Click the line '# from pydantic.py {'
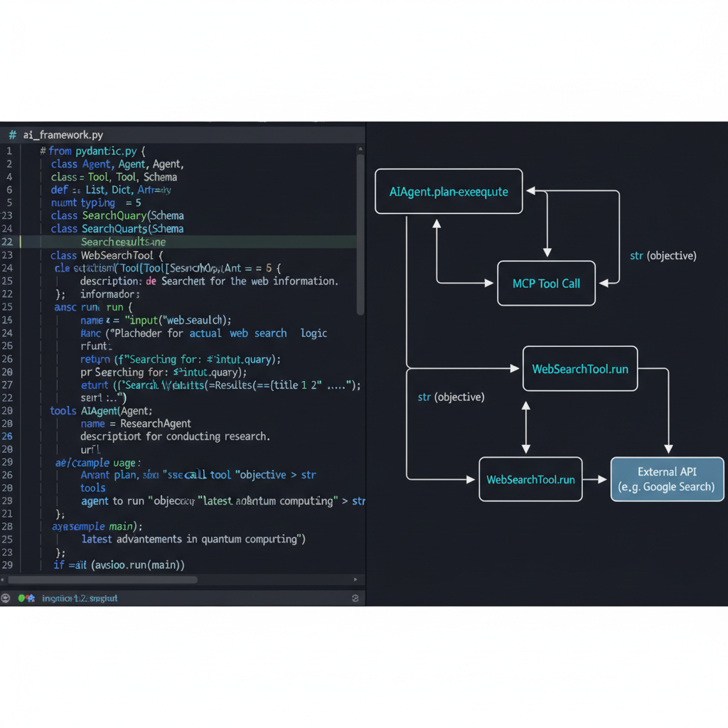The height and width of the screenshot is (728, 728). coord(93,151)
